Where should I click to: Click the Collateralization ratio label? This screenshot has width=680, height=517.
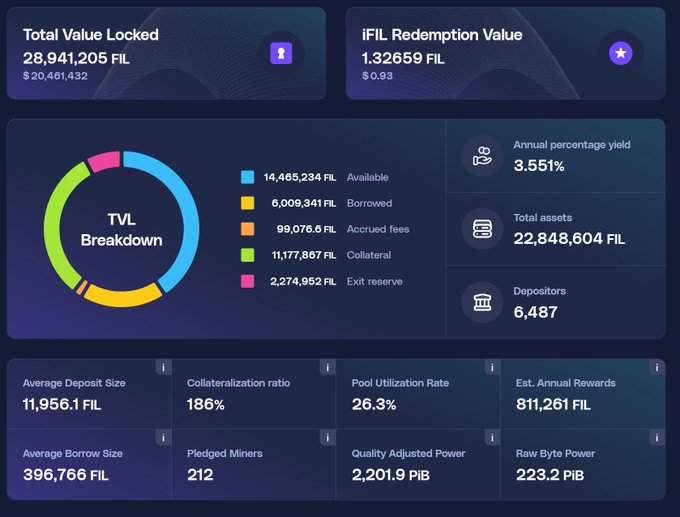(x=239, y=383)
